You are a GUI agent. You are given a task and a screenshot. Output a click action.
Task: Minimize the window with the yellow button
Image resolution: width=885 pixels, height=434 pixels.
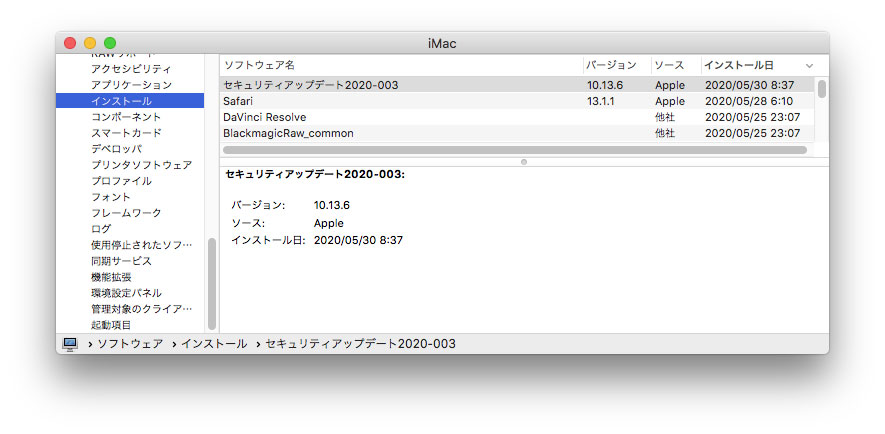coord(90,43)
